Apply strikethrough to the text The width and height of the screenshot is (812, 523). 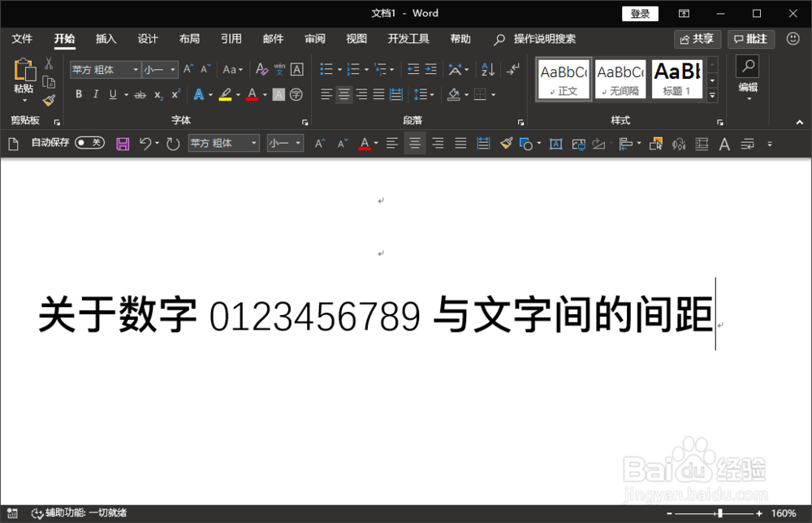(x=140, y=94)
